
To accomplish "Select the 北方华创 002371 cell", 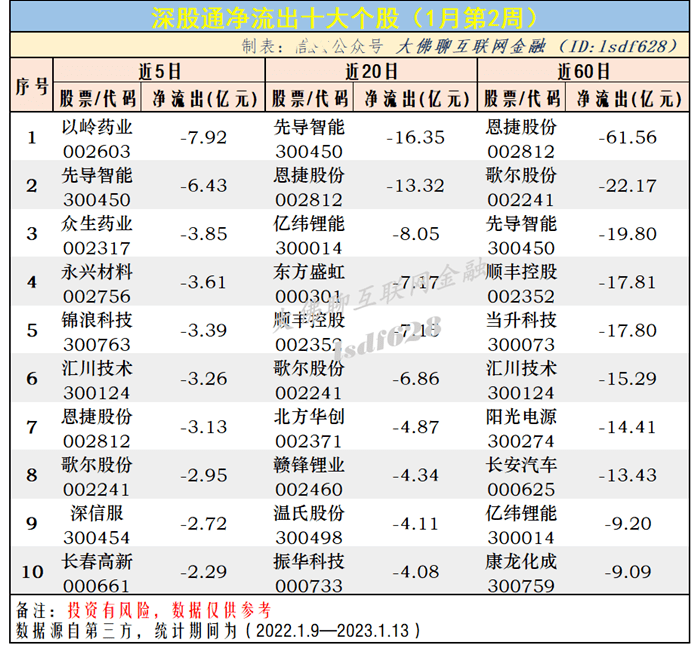I will click(309, 427).
